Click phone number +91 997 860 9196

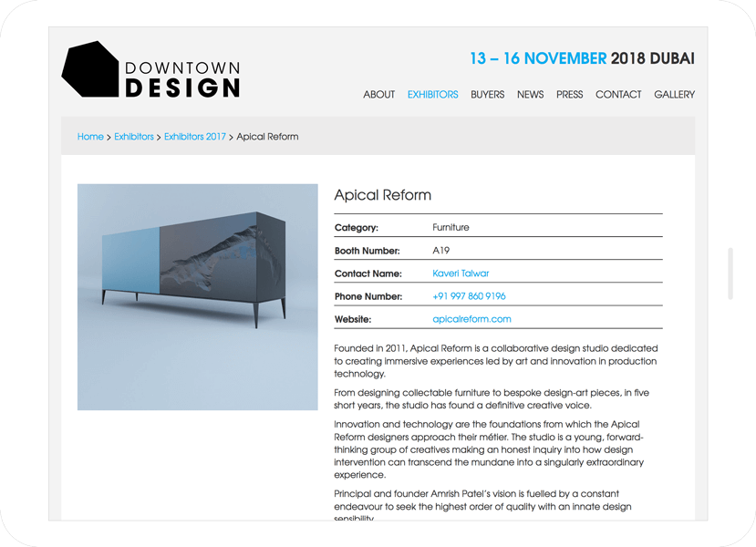coord(469,296)
